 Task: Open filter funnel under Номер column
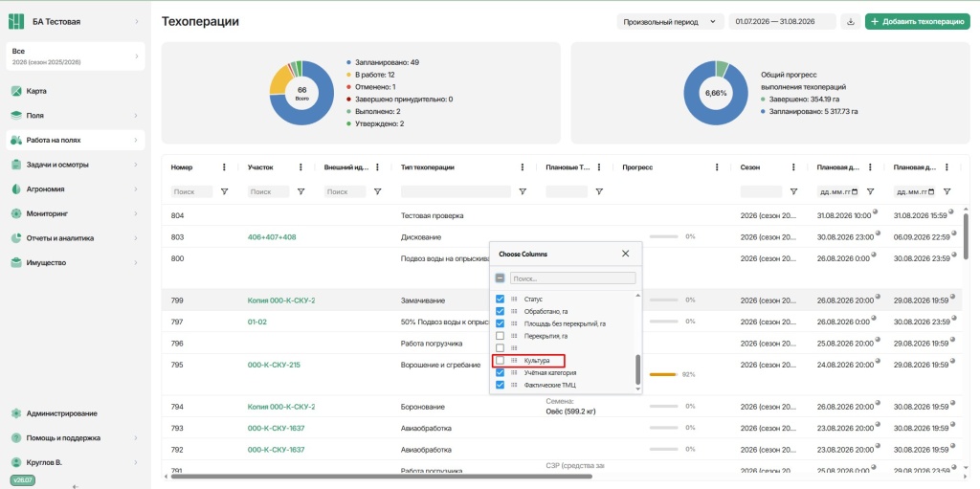tap(224, 191)
